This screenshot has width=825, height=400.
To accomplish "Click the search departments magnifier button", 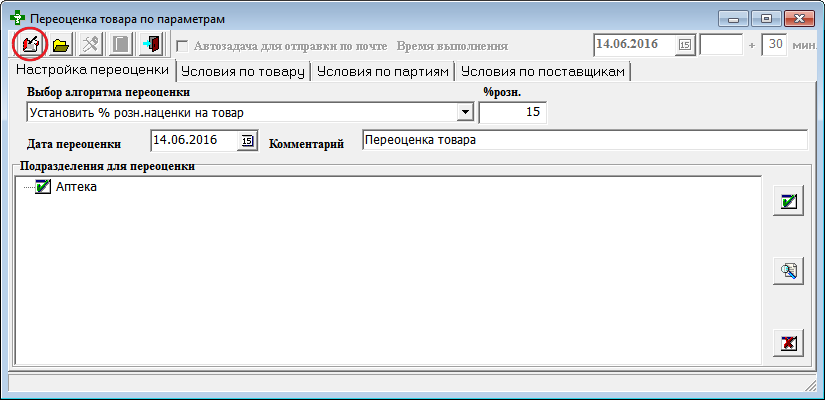I will 789,270.
